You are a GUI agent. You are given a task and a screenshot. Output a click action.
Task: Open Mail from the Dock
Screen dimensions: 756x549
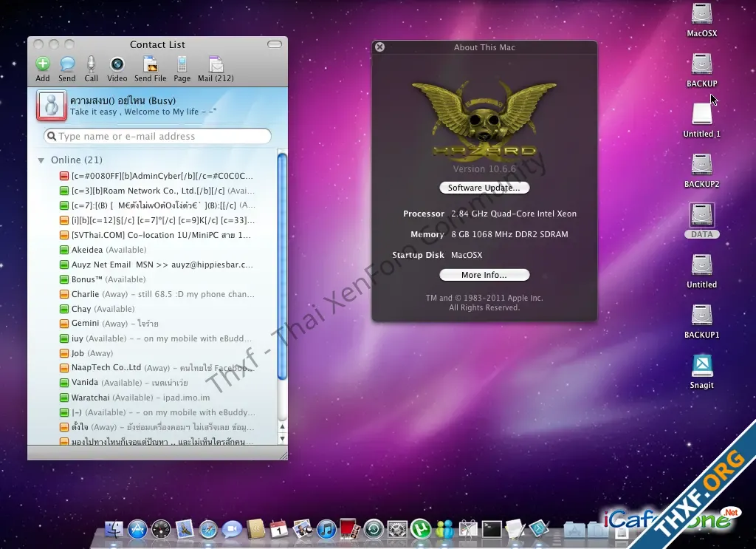185,529
